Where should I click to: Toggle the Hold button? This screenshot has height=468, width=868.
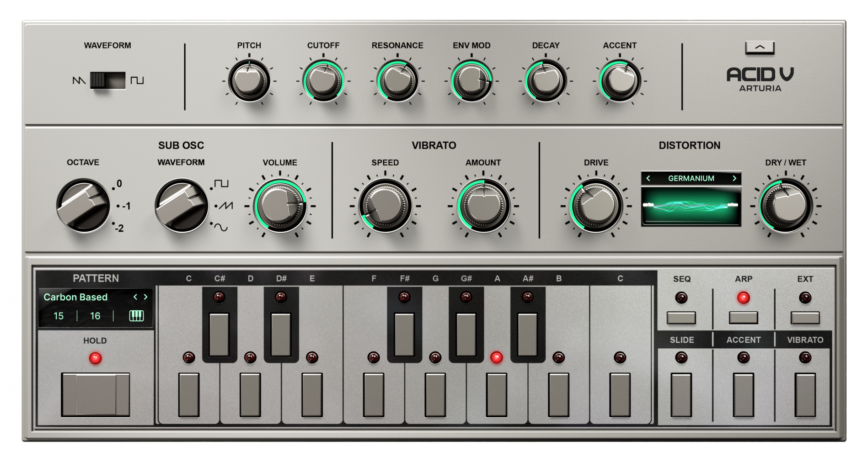point(96,394)
